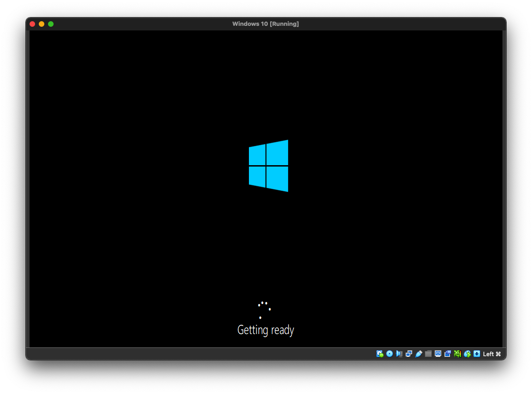532x394 pixels.
Task: Close the Windows 10 VM window
Action: [32, 24]
